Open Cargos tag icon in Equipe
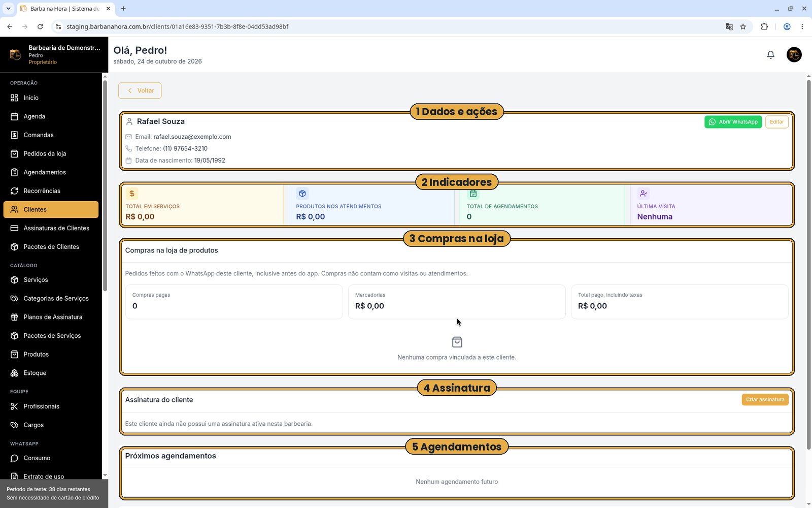 14,425
